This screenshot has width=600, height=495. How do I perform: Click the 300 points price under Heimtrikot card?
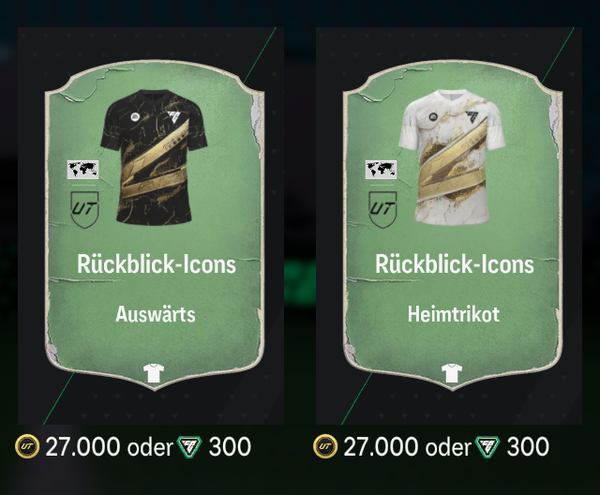coord(528,447)
